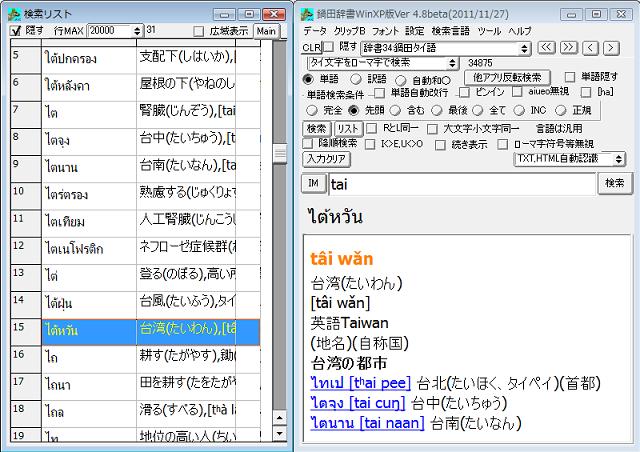Click the search input field containing tai
Screen dimensions: 640x452
point(460,184)
